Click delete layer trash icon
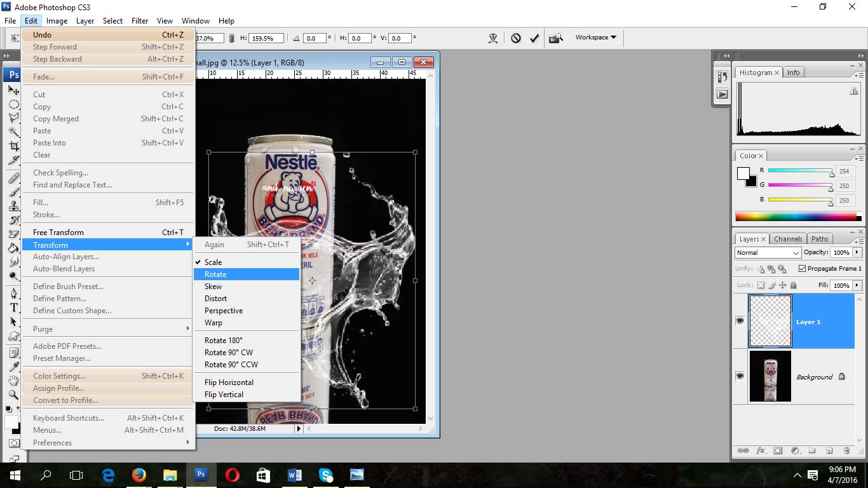The image size is (868, 488). 846,451
